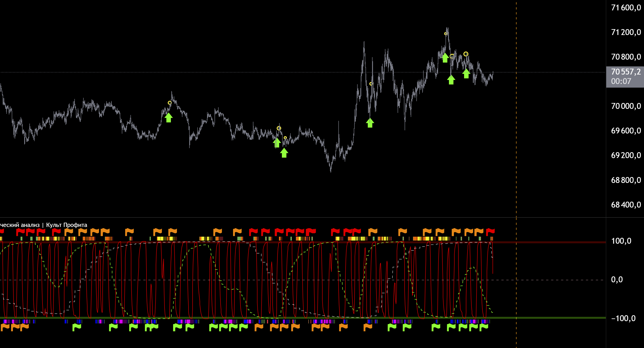Screen dimensions: 644x348
Task: Click the green arrow below the 69 200 dip
Action: (x=284, y=153)
